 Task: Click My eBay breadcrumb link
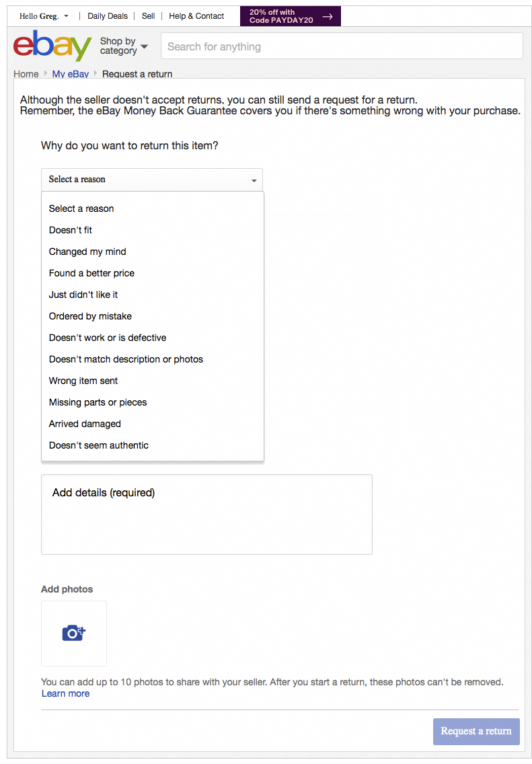(71, 74)
